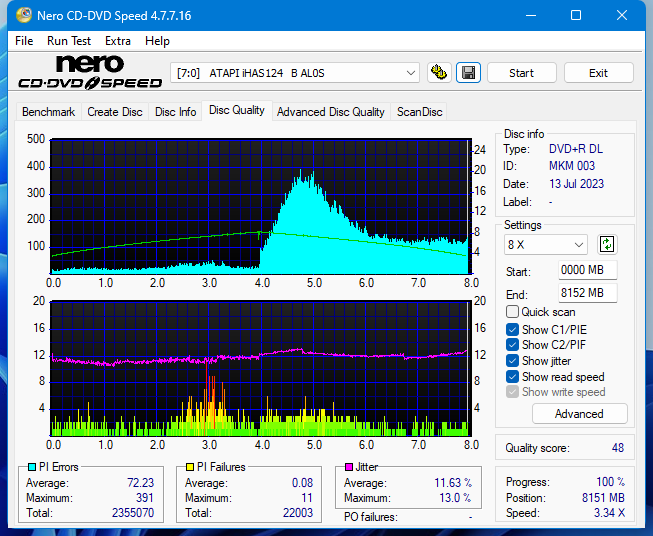
Task: Switch to the Benchmark tab
Action: (x=49, y=112)
